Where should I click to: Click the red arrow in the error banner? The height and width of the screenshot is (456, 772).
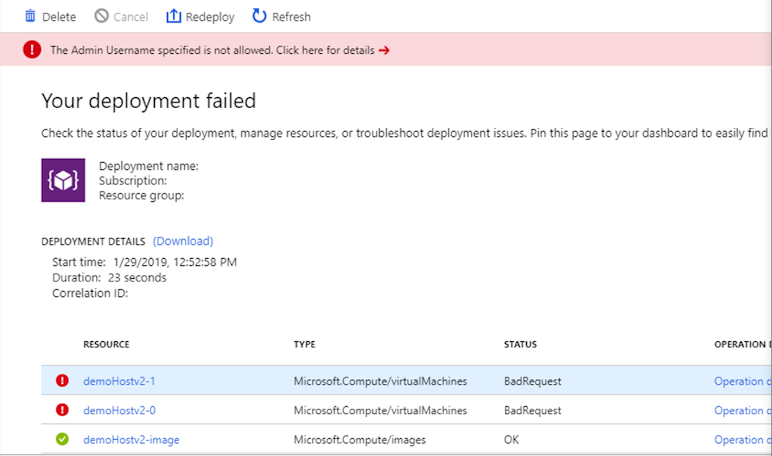(384, 50)
